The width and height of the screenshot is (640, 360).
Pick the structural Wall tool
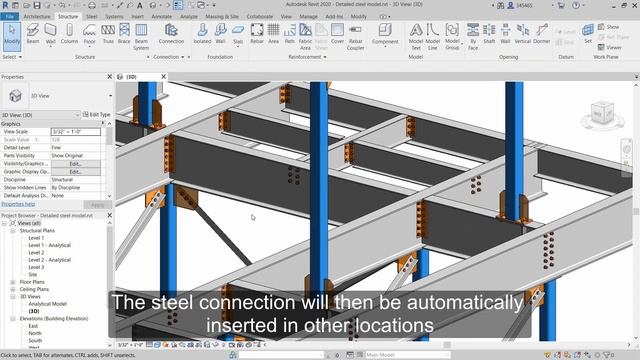click(x=51, y=34)
